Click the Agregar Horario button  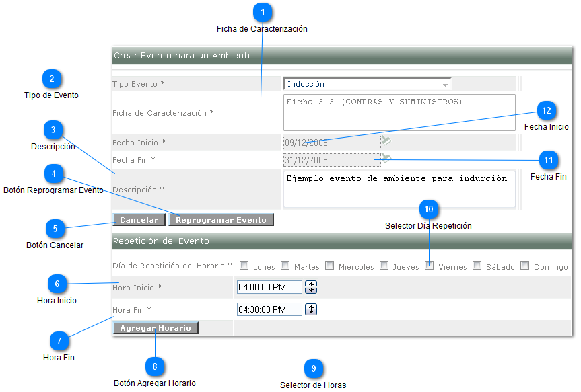click(x=156, y=328)
